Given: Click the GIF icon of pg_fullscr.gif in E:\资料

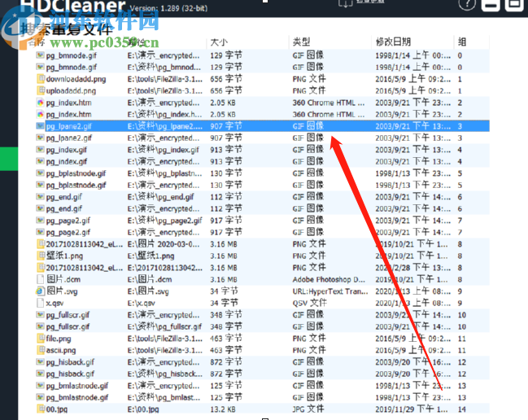Looking at the screenshot, I should click(41, 326).
